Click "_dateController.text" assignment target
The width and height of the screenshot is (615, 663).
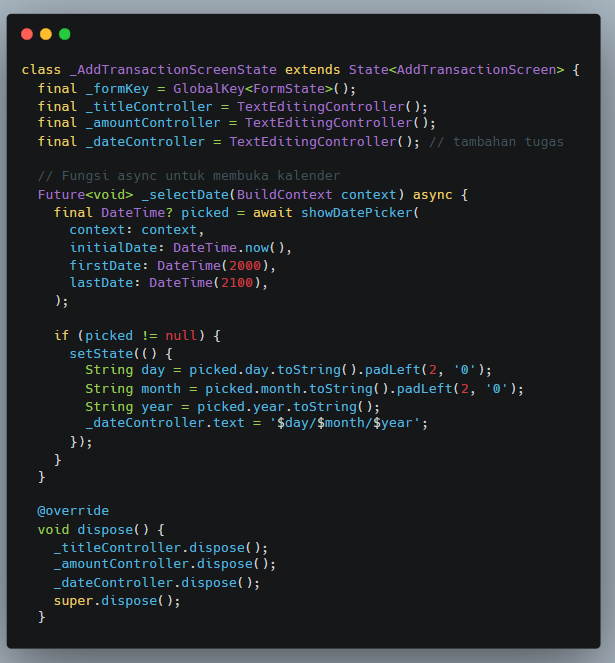click(165, 423)
